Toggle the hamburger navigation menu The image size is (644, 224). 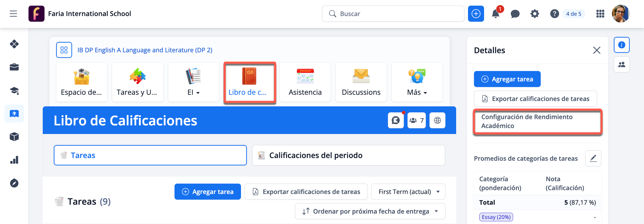[x=13, y=14]
